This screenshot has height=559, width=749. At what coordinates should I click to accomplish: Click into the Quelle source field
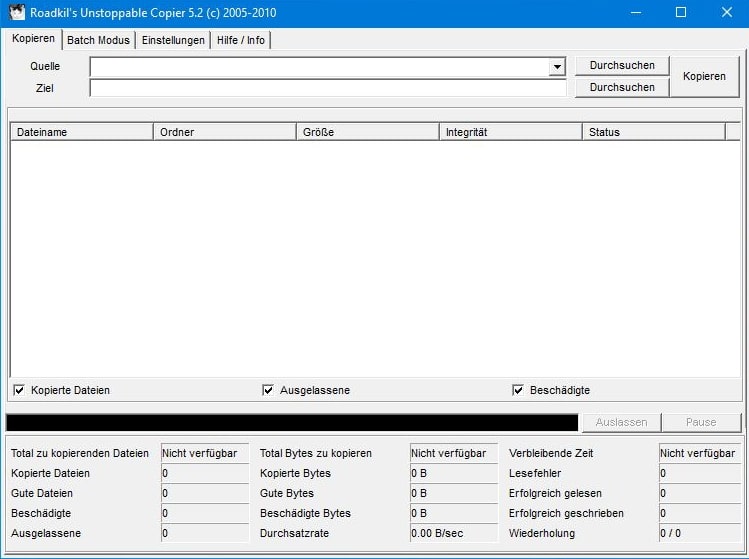pyautogui.click(x=319, y=67)
